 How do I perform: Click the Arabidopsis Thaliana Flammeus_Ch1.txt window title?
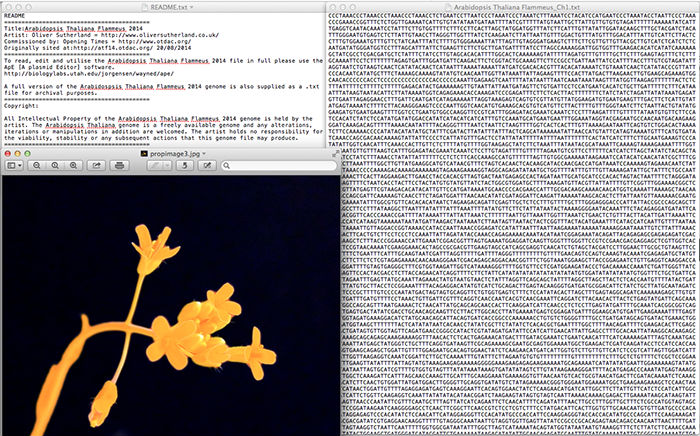tap(517, 5)
